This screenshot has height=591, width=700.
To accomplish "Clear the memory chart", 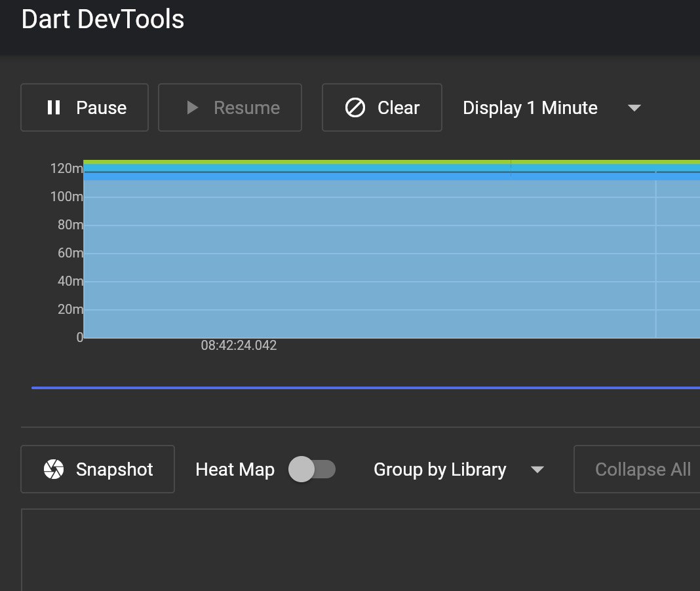I will (382, 107).
